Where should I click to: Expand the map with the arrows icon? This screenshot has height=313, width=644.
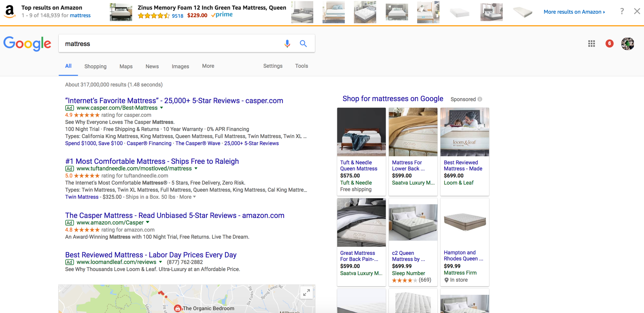[307, 293]
